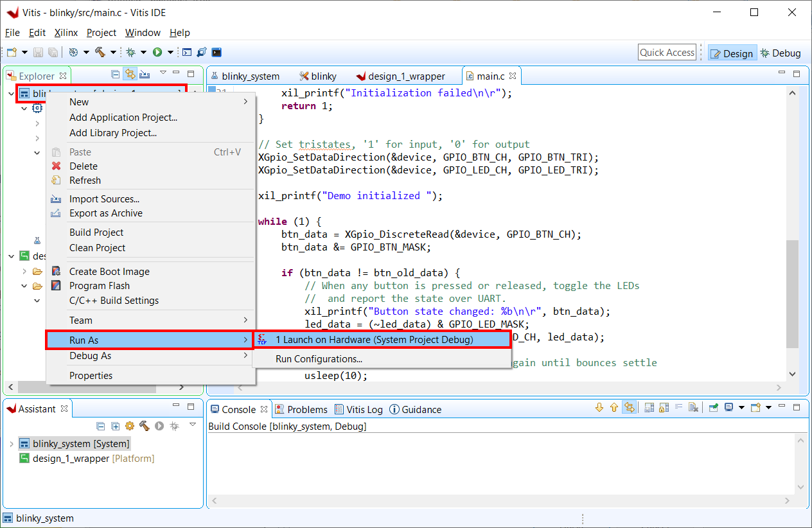Click the Program Flash entry icon

click(x=57, y=286)
